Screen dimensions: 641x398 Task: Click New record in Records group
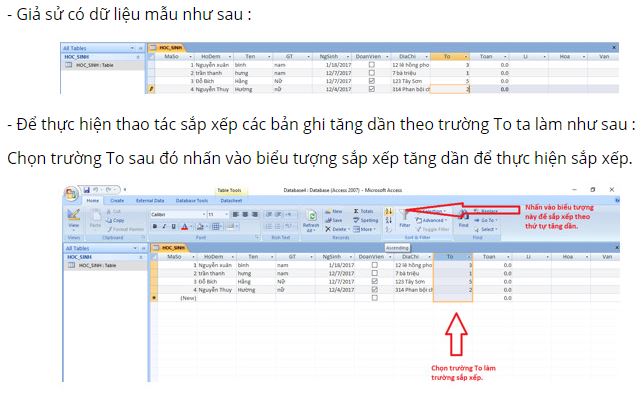[334, 211]
